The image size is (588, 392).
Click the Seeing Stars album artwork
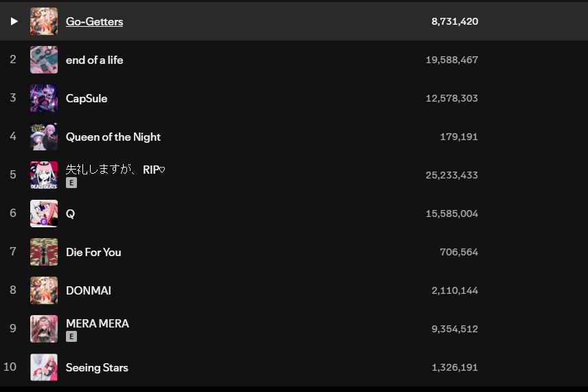(x=44, y=367)
